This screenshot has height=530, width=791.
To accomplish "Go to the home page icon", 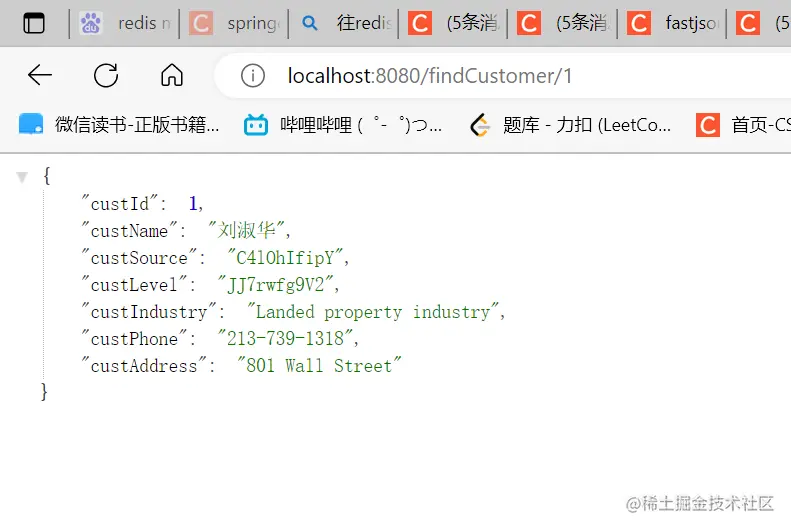I will point(172,76).
